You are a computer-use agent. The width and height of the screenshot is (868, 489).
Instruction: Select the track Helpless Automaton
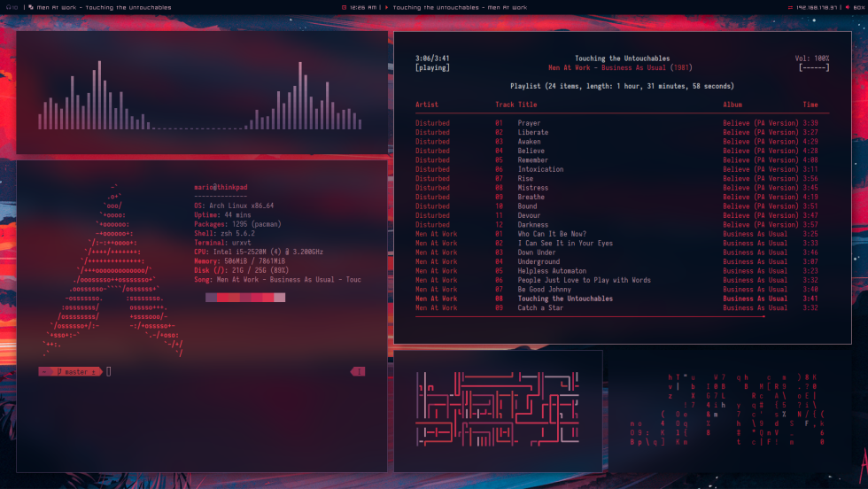(x=616, y=271)
